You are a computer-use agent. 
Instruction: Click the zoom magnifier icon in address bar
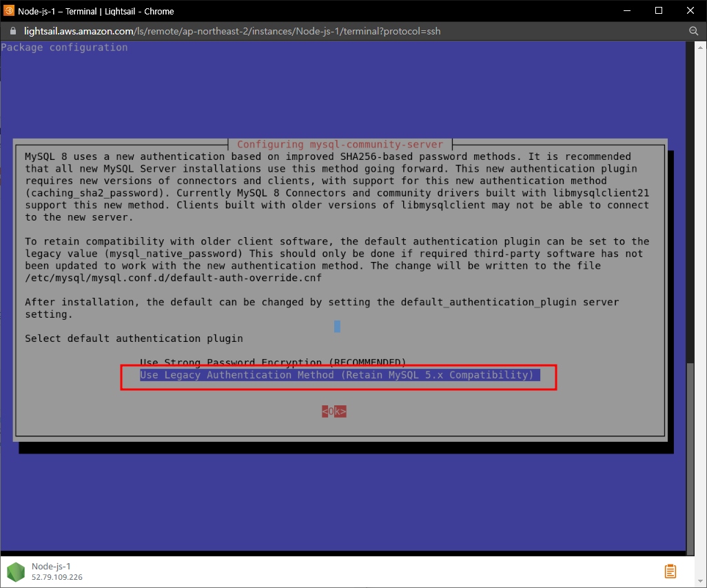693,30
